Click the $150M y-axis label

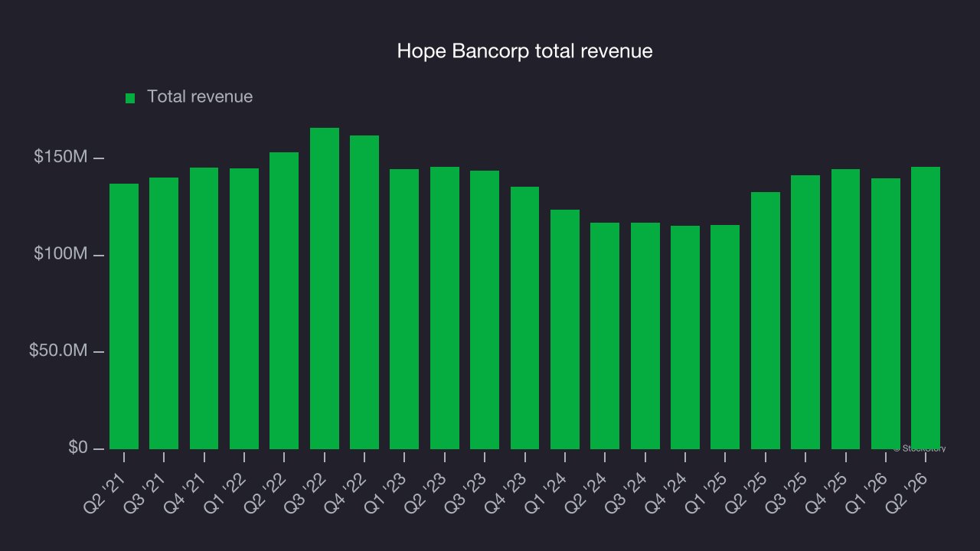coord(60,157)
